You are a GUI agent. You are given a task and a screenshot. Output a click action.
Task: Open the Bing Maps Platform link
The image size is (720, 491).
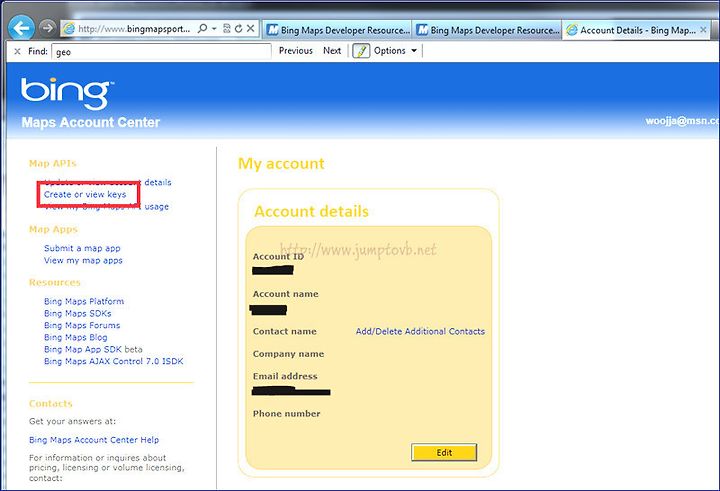tap(84, 301)
